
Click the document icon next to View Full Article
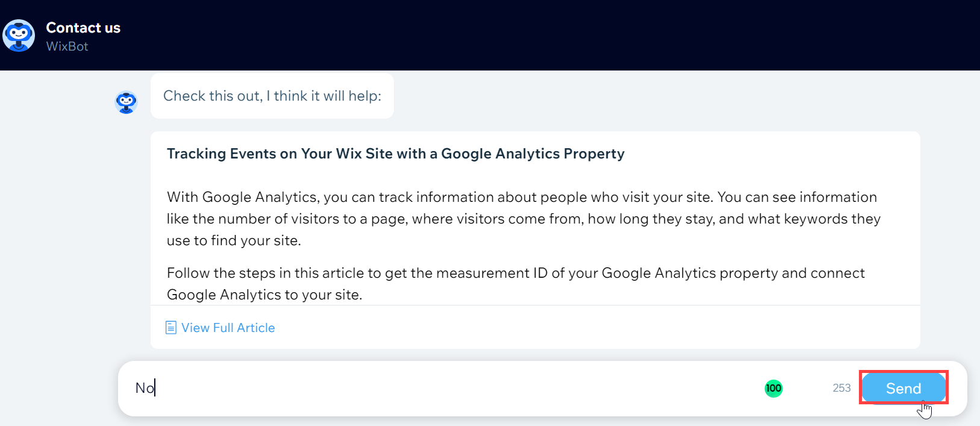pyautogui.click(x=171, y=328)
